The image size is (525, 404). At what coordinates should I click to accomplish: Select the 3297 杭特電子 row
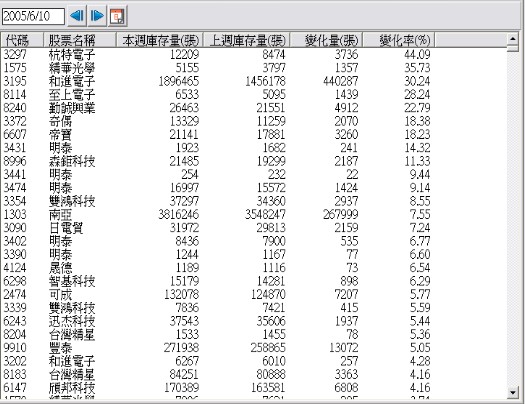pyautogui.click(x=253, y=54)
